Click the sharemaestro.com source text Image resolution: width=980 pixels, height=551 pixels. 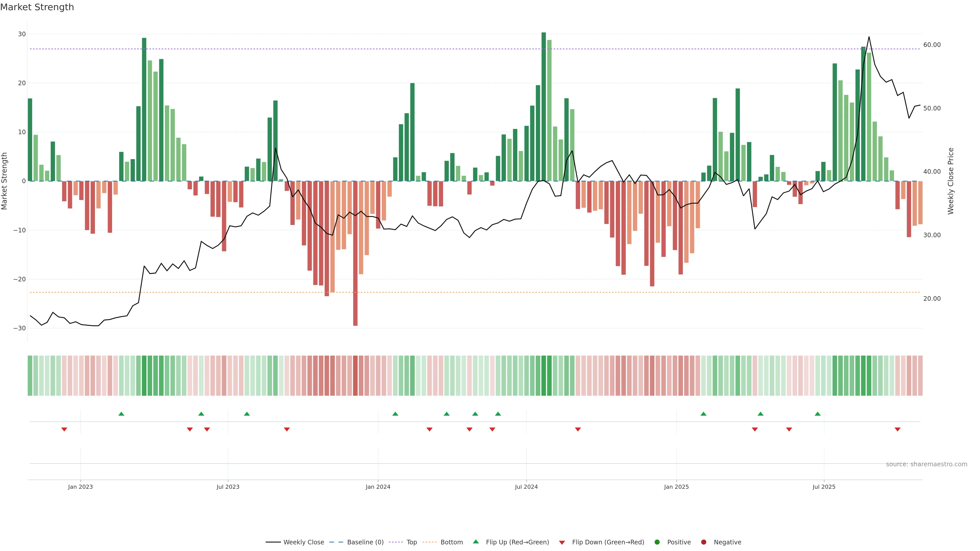(x=926, y=464)
